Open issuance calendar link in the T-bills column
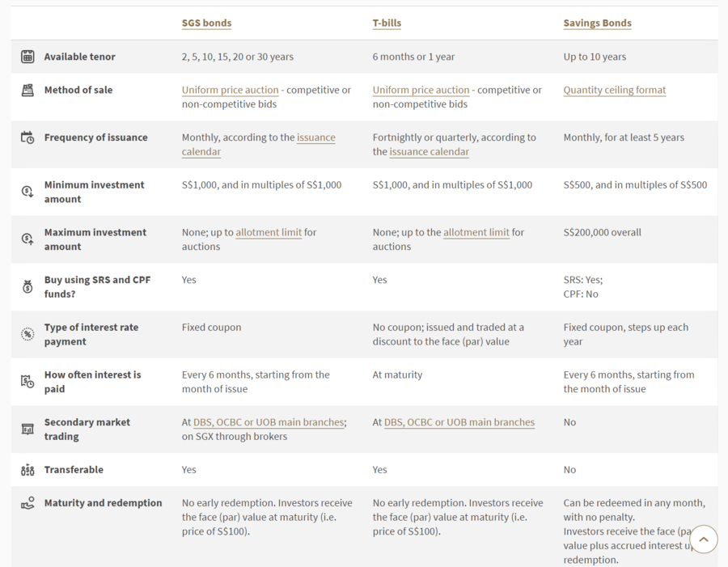The height and width of the screenshot is (567, 728). (429, 152)
